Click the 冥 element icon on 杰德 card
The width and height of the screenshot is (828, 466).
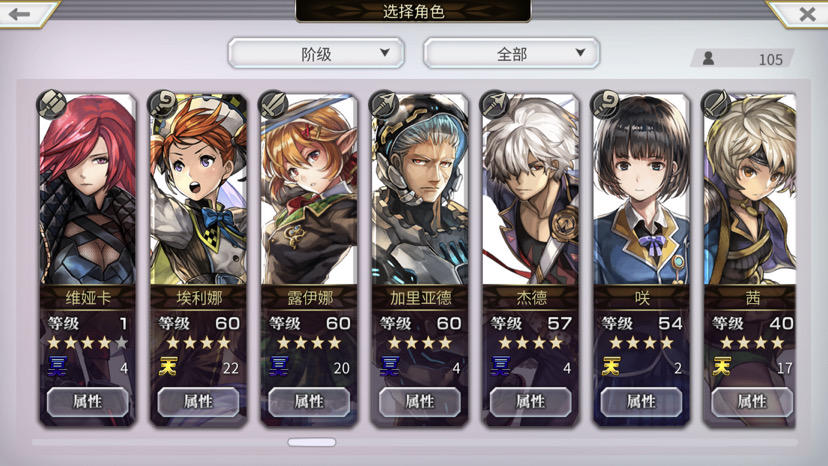pos(500,366)
